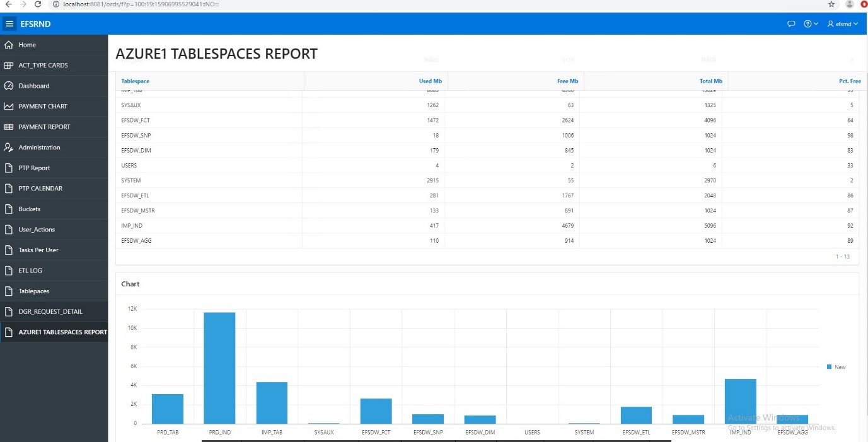Image resolution: width=868 pixels, height=442 pixels.
Task: Navigate to ETL LOG in sidebar
Action: [x=31, y=270]
